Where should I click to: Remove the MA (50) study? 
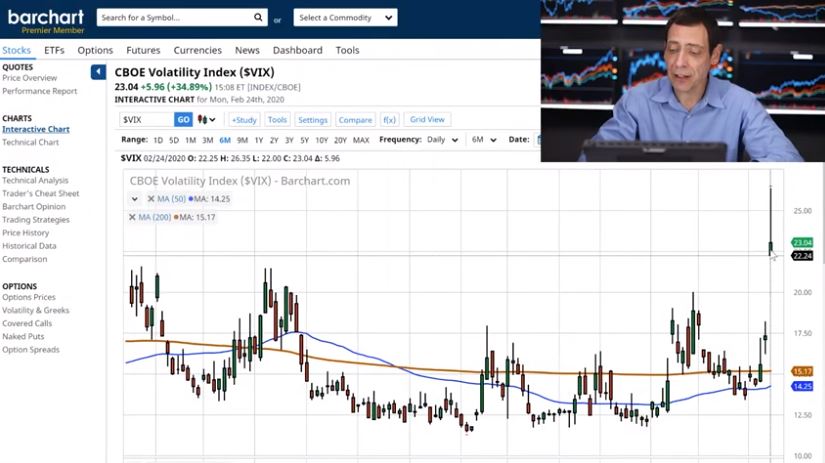150,199
